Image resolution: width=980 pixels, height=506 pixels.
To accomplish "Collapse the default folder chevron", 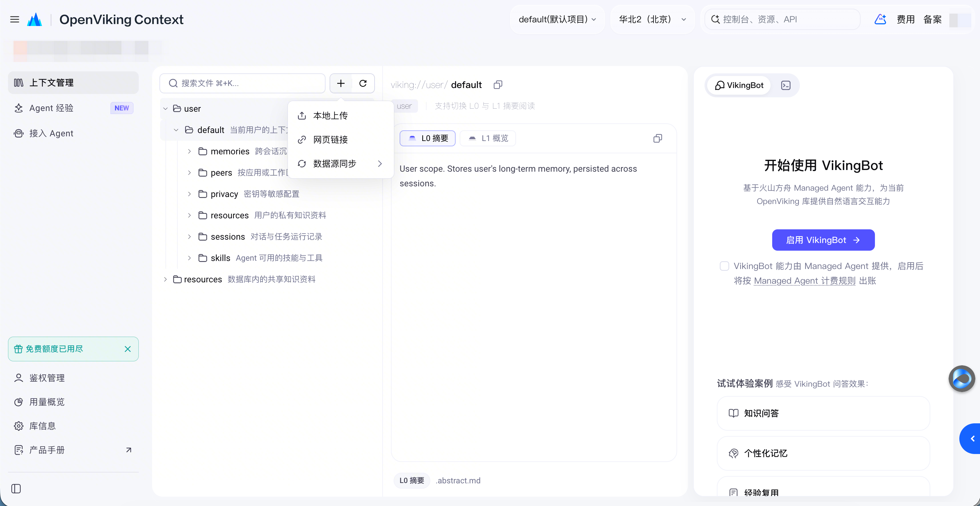I will [x=176, y=130].
